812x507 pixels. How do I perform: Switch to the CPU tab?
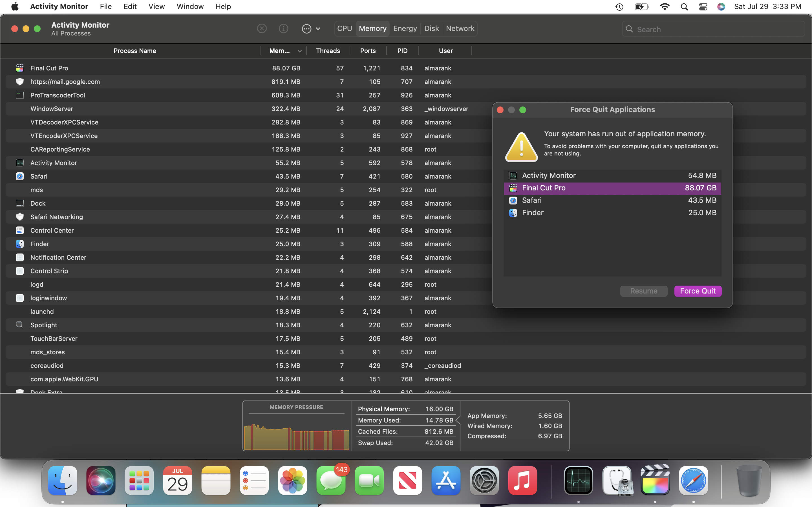[x=345, y=29]
